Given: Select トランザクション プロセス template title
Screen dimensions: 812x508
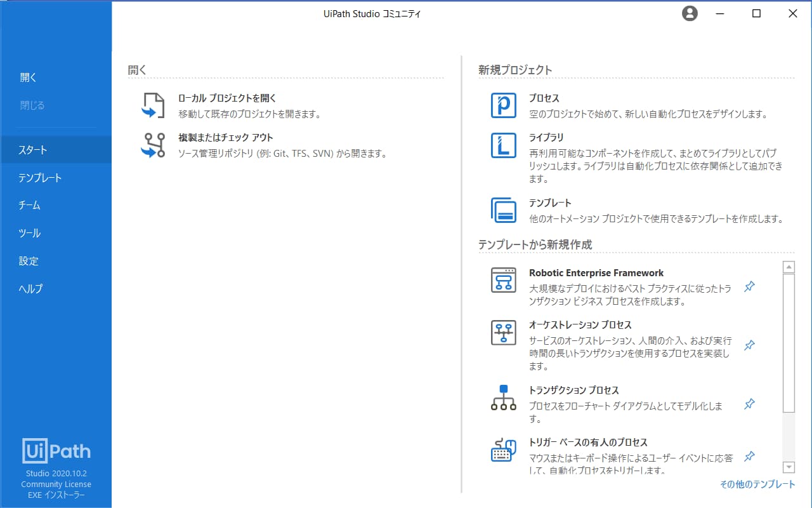Looking at the screenshot, I should click(574, 391).
